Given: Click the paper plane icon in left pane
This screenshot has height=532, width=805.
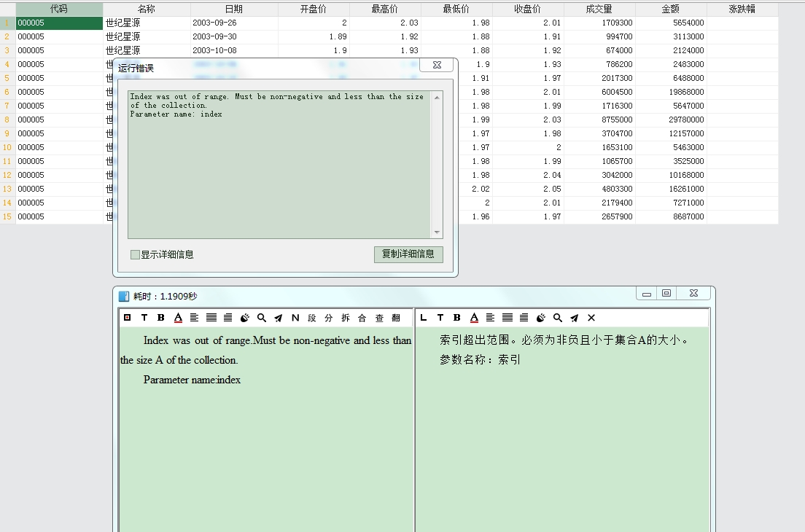Looking at the screenshot, I should (279, 318).
